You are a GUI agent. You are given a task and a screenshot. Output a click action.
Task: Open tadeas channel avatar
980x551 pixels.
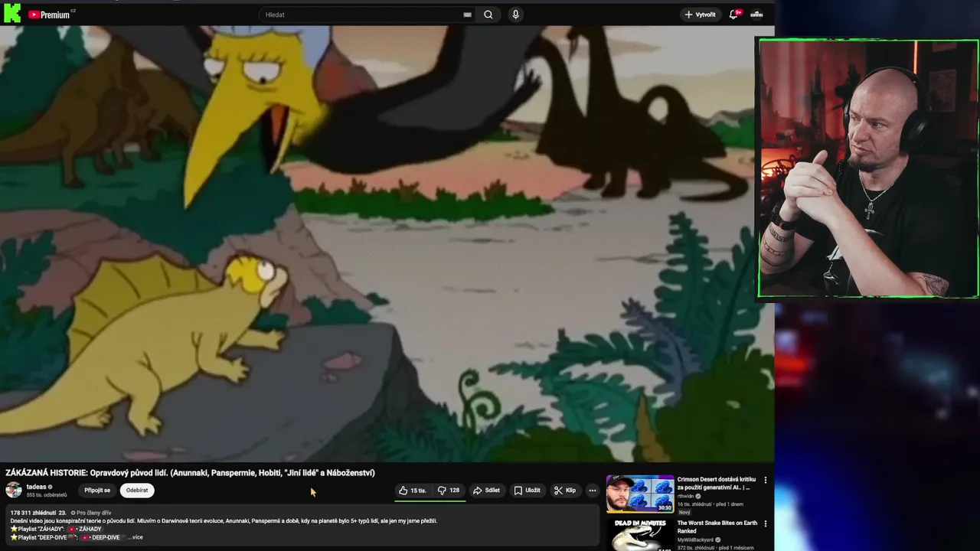(14, 491)
